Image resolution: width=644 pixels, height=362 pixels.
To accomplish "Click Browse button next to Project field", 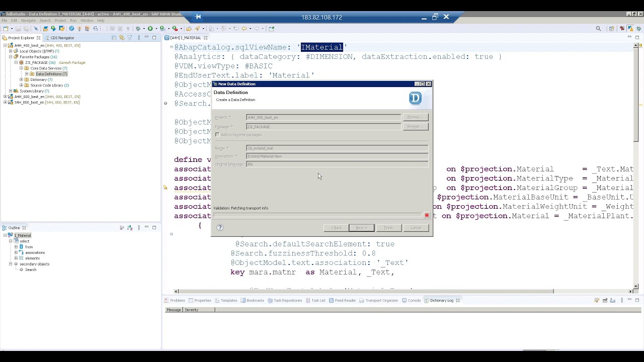I will click(x=415, y=117).
